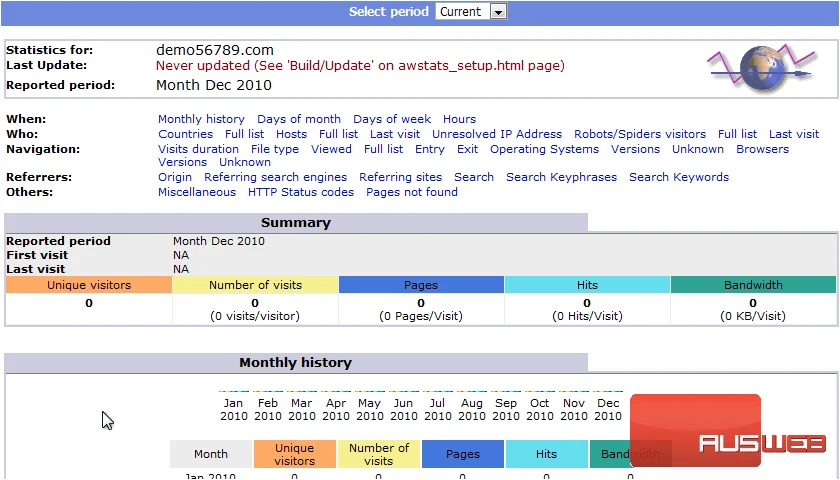The width and height of the screenshot is (840, 480).
Task: Click Unique visitors header in Monthly history table
Action: pyautogui.click(x=295, y=454)
